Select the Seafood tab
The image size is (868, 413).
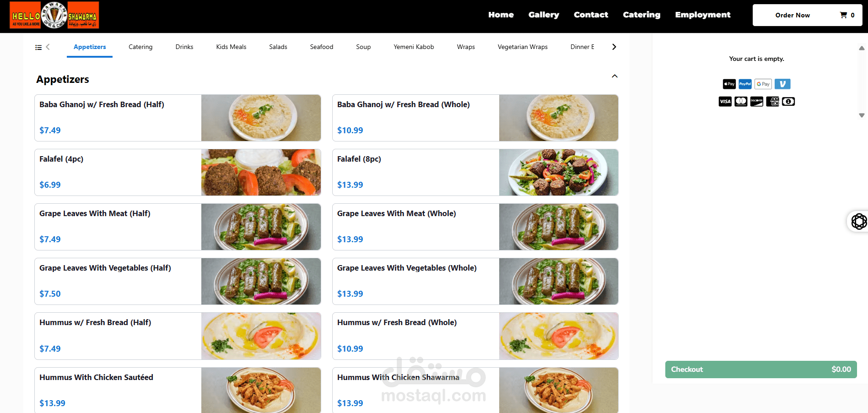(x=322, y=47)
